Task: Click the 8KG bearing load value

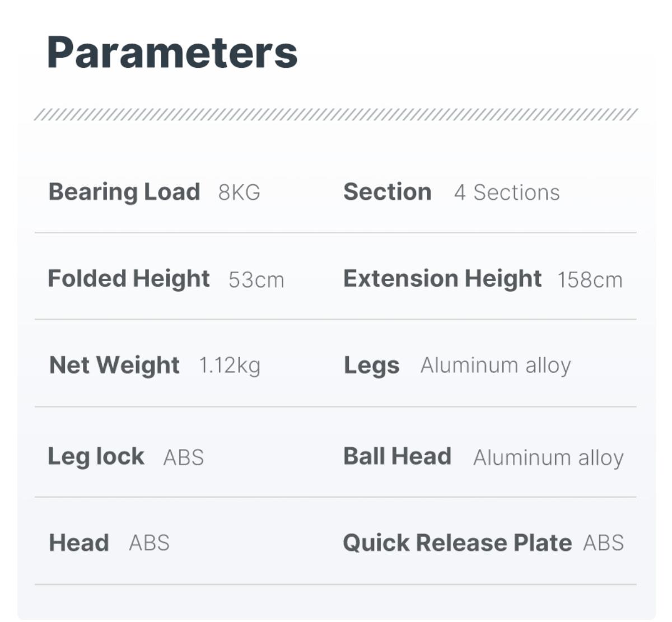Action: (239, 193)
